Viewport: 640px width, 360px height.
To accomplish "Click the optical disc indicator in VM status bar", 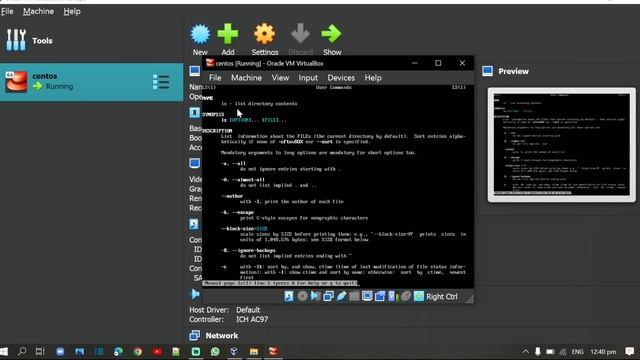I will pos(302,296).
